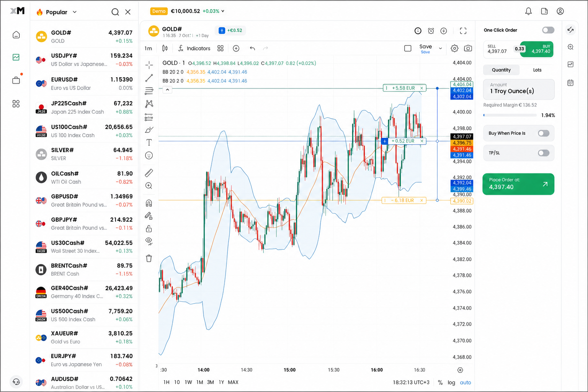Viewport: 588px width, 392px height.
Task: Open the Indicators button
Action: [194, 48]
